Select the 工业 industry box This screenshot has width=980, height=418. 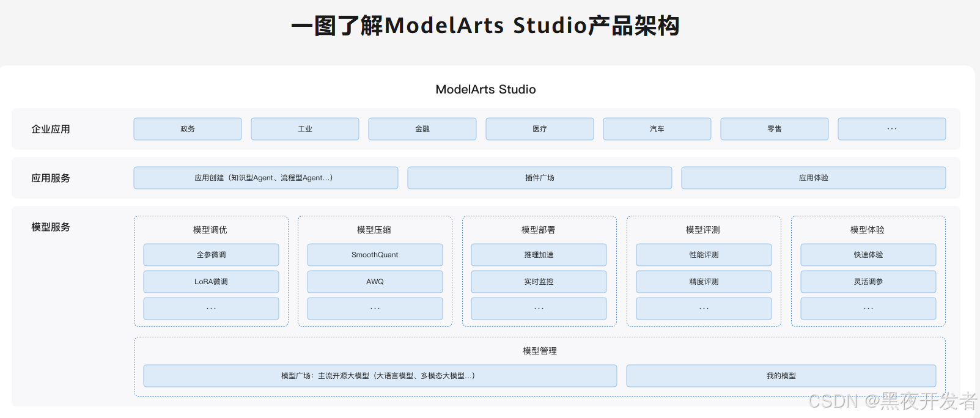[x=305, y=129]
